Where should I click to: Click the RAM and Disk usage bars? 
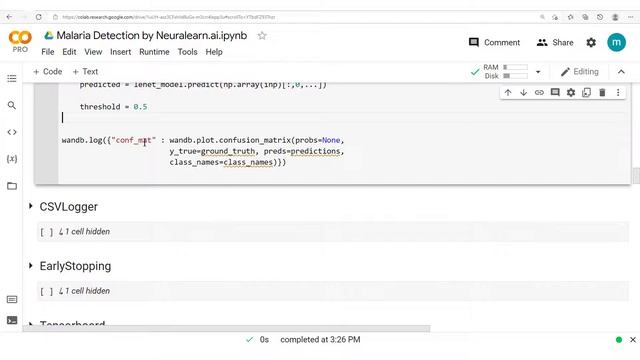click(x=505, y=71)
